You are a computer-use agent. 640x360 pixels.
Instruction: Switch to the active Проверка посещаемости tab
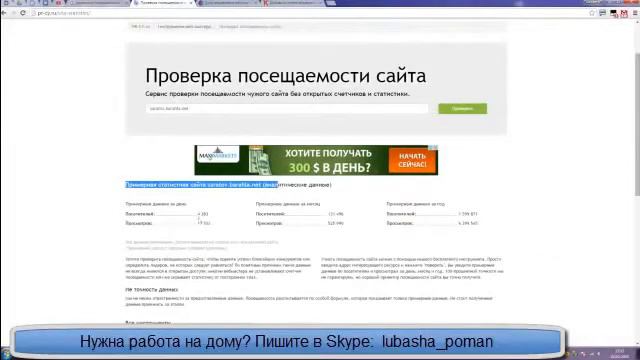click(163, 3)
